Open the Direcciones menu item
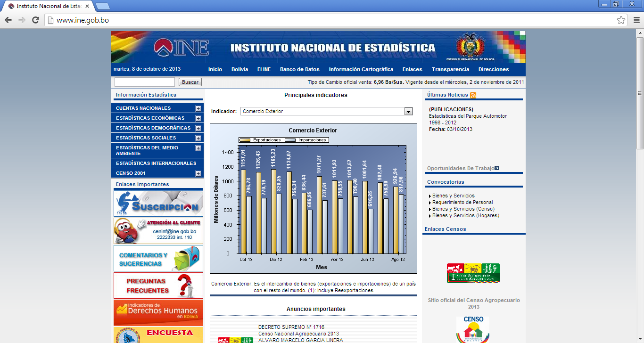The image size is (644, 343). click(494, 69)
